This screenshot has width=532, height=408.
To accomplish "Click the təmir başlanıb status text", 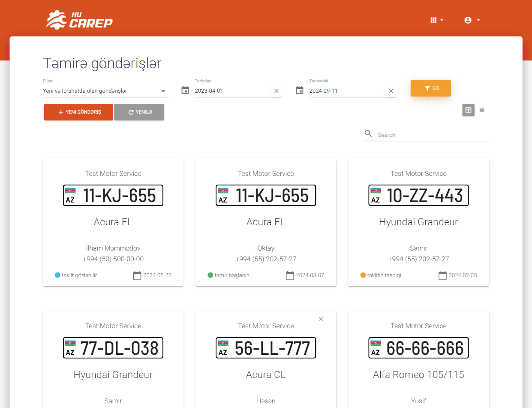I will point(232,275).
